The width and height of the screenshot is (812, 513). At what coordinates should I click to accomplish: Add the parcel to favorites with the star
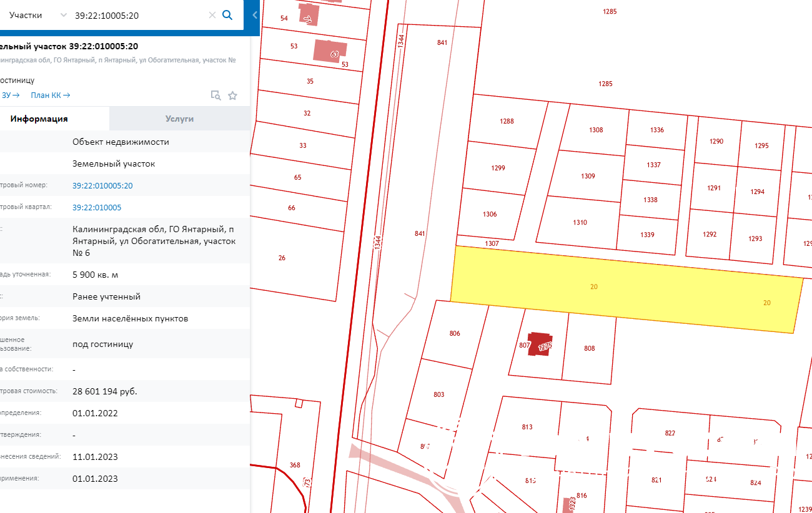[x=233, y=95]
